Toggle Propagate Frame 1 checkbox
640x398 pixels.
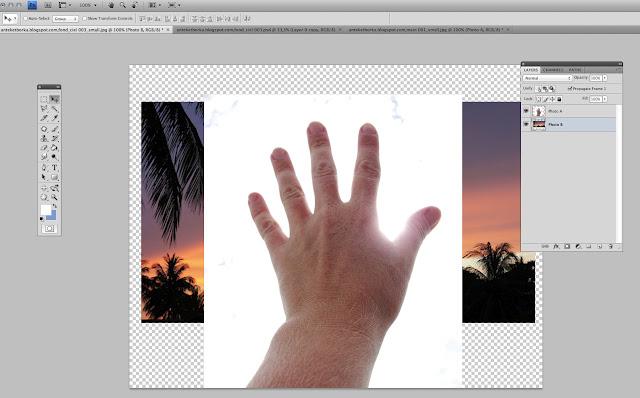click(570, 89)
